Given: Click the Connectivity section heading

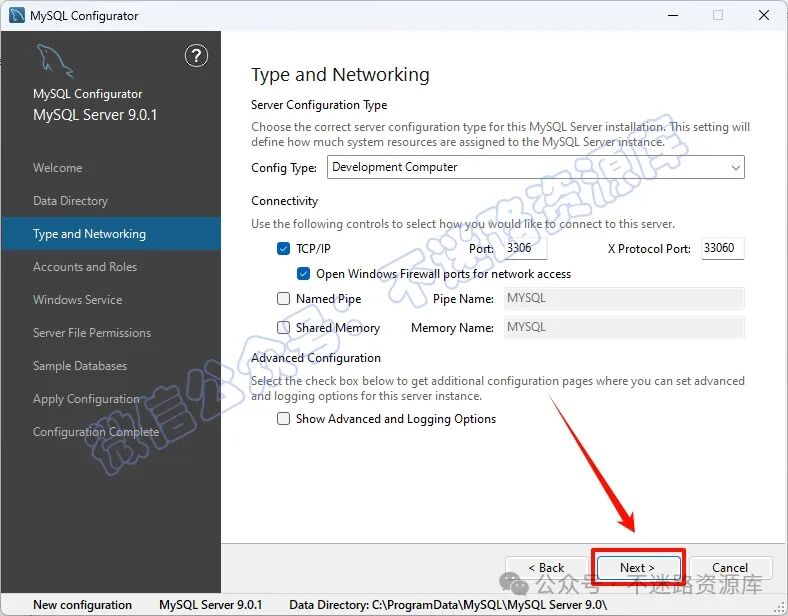Looking at the screenshot, I should [284, 201].
